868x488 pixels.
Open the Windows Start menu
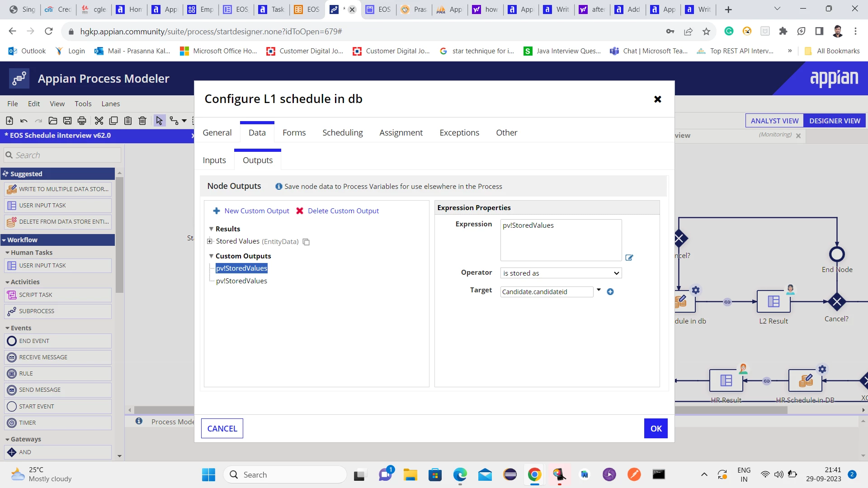click(208, 474)
